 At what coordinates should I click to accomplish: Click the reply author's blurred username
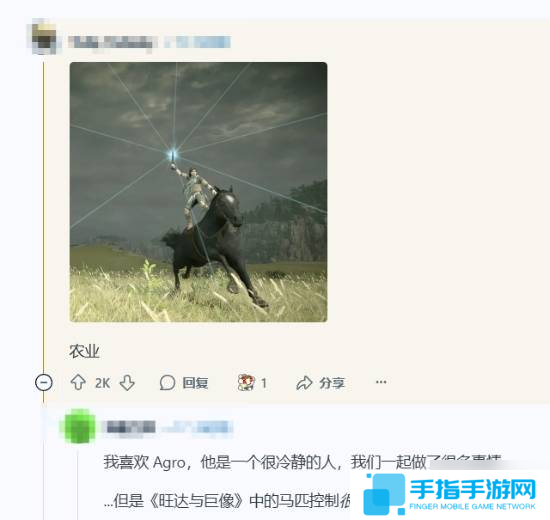[x=131, y=427]
